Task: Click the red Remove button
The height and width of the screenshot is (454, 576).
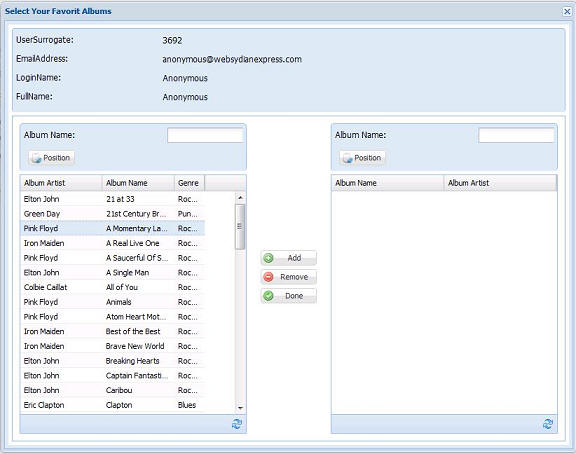Action: point(289,277)
